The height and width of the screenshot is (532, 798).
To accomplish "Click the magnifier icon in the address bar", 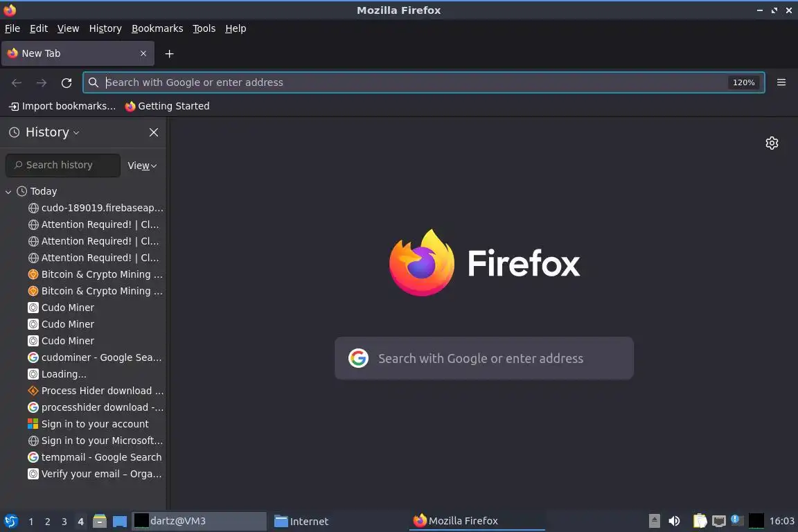I will (x=94, y=82).
